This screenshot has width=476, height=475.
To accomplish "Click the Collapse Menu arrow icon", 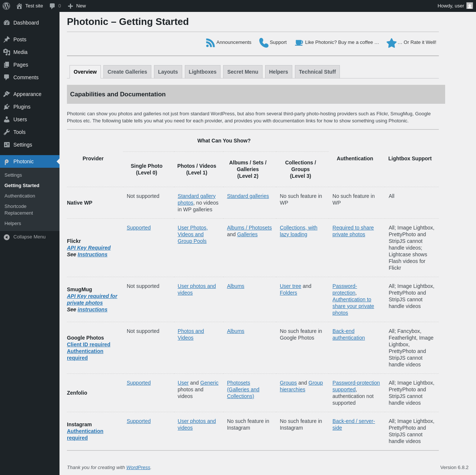I will pos(7,237).
